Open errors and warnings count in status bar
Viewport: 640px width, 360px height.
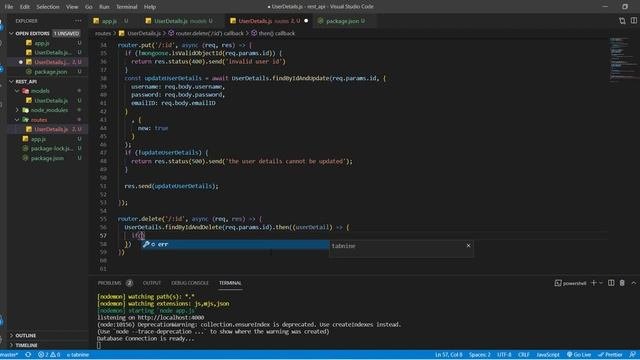click(49, 355)
